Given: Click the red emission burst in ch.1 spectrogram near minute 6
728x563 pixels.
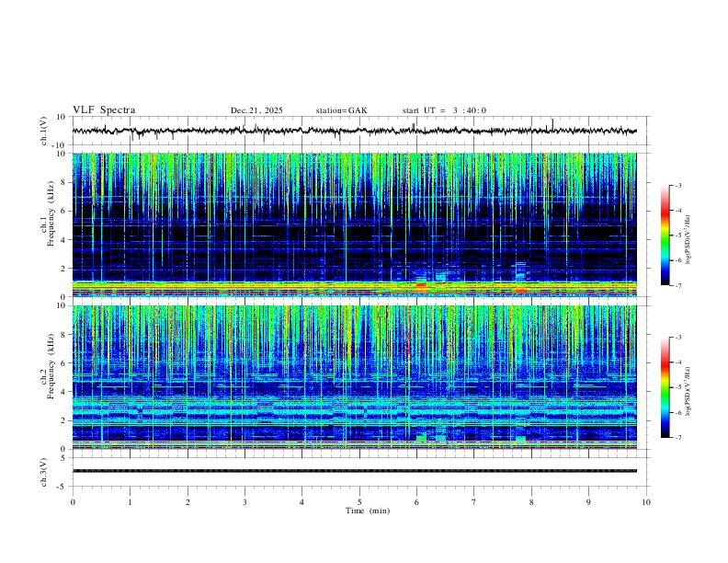Looking at the screenshot, I should [421, 285].
